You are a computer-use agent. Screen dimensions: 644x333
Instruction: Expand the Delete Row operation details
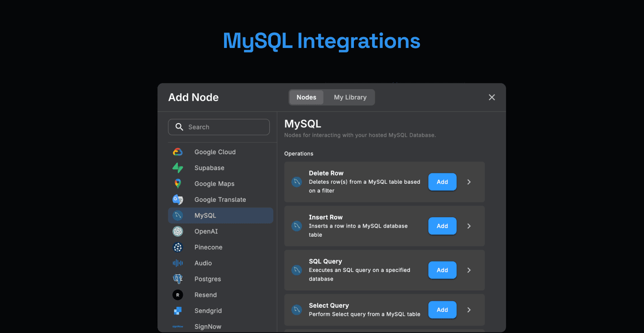[469, 182]
